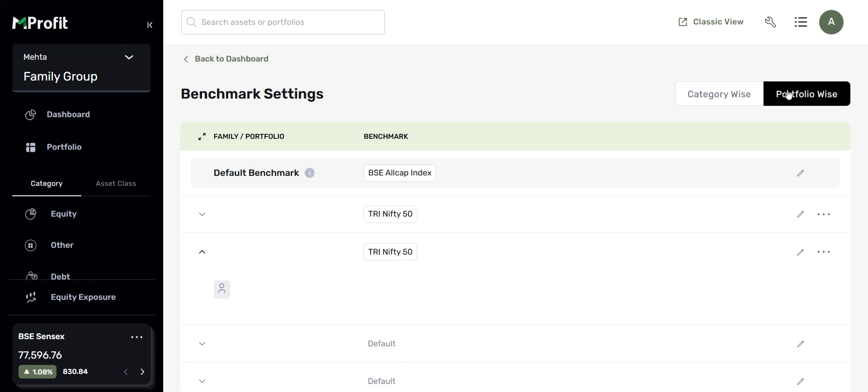Open the Equity category link
Image resolution: width=868 pixels, height=392 pixels.
[x=64, y=214]
